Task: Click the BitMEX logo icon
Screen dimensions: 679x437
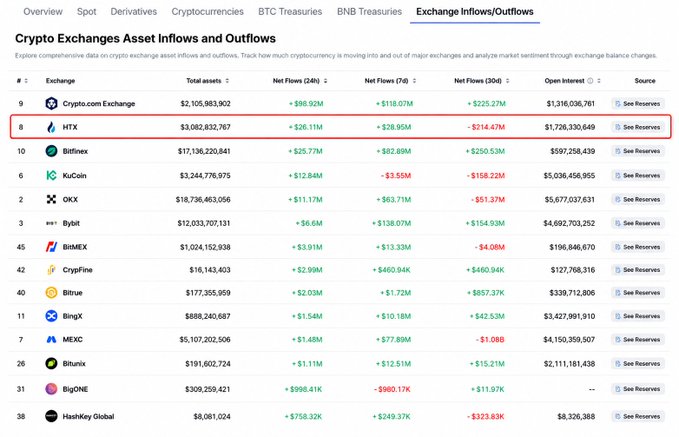Action: (x=51, y=247)
